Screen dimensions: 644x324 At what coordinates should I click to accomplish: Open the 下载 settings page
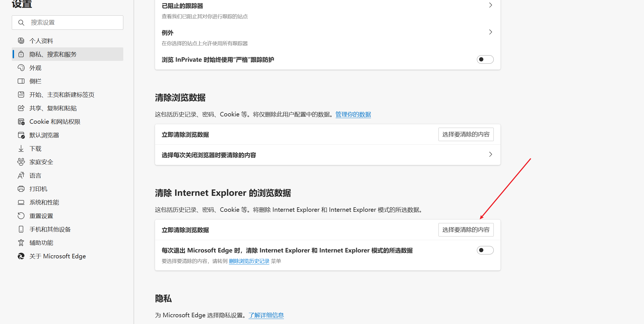[35, 148]
